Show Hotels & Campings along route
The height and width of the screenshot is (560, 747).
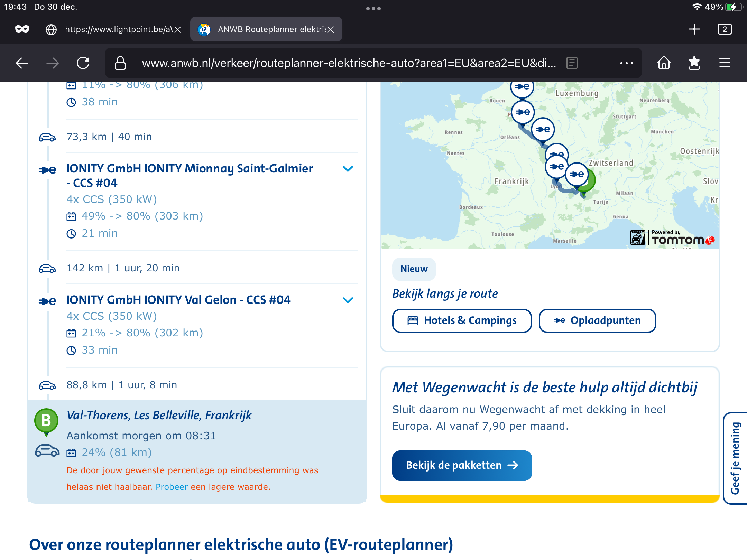click(462, 320)
